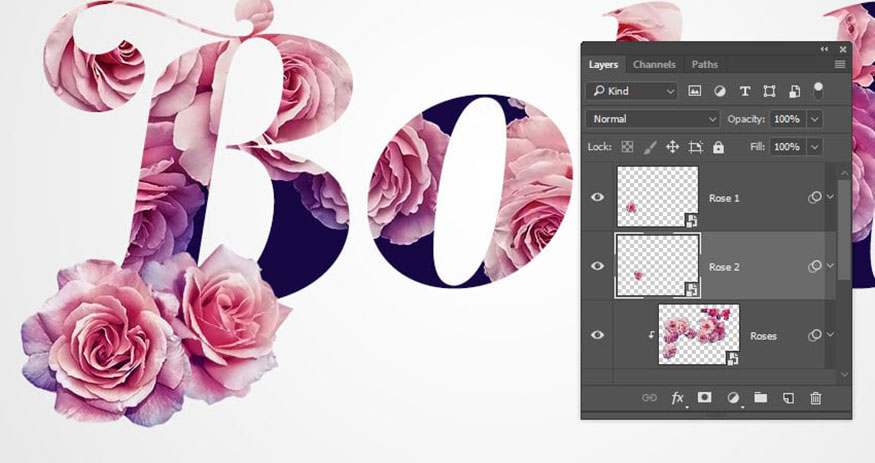Expand Rose 2 layer effects chevron
The height and width of the screenshot is (463, 875).
coord(830,266)
